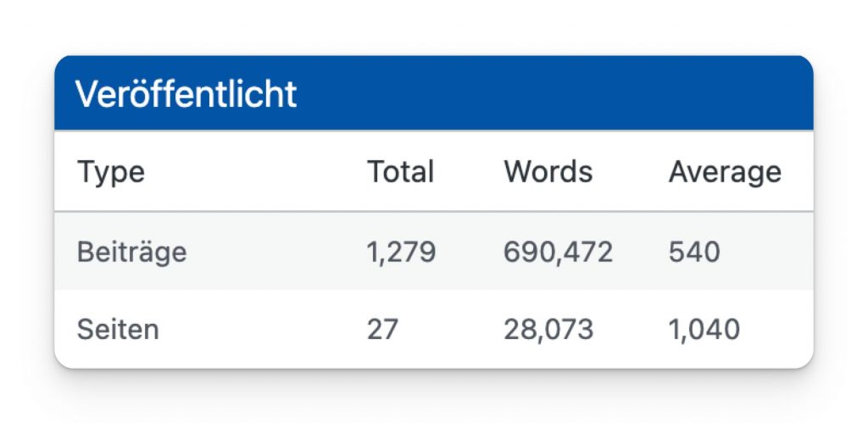This screenshot has width=868, height=423.
Task: Click the Words column header
Action: click(548, 172)
